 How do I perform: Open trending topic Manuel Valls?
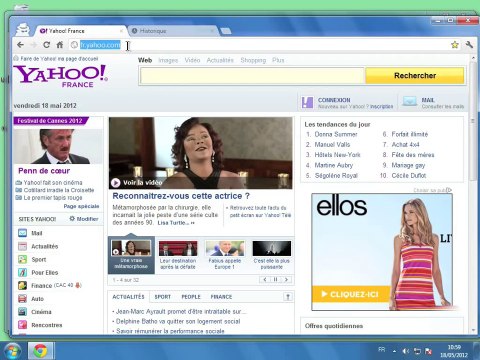tap(332, 145)
